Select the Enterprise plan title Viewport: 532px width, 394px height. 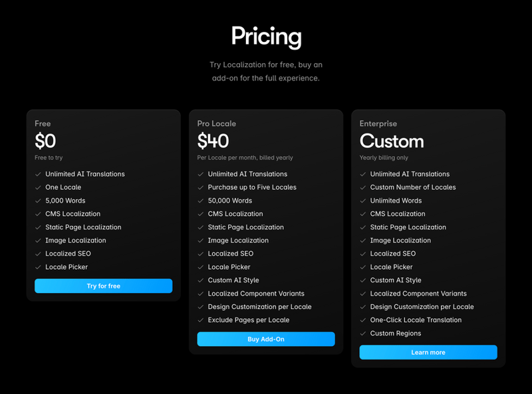378,124
